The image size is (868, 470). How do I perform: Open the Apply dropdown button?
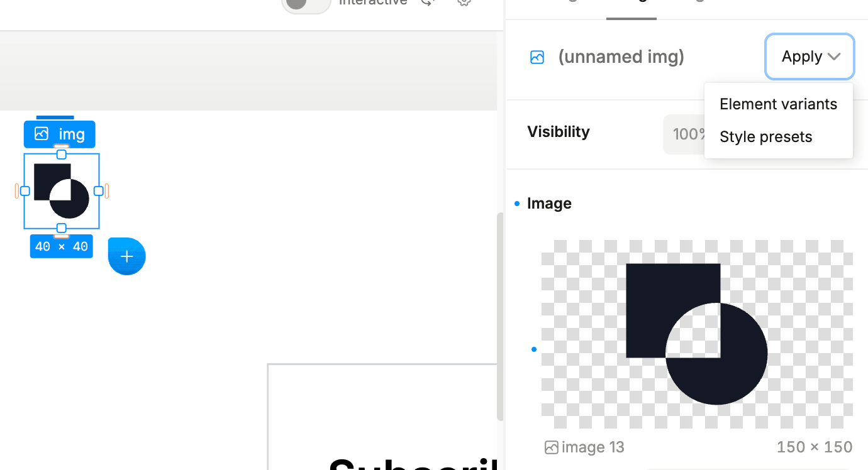coord(810,57)
